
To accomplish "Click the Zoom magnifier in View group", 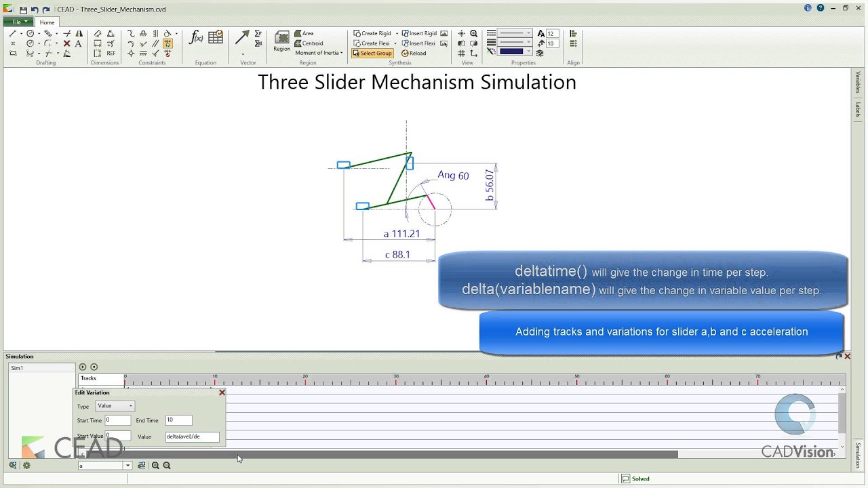I will pos(473,33).
